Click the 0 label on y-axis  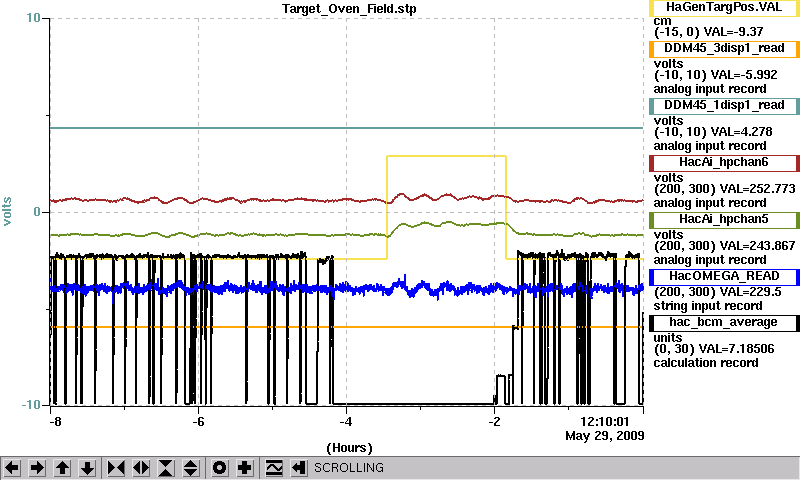[37, 212]
